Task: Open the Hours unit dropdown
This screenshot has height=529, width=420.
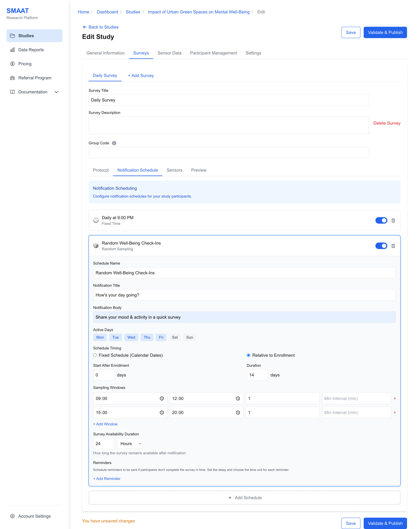Action: point(130,444)
